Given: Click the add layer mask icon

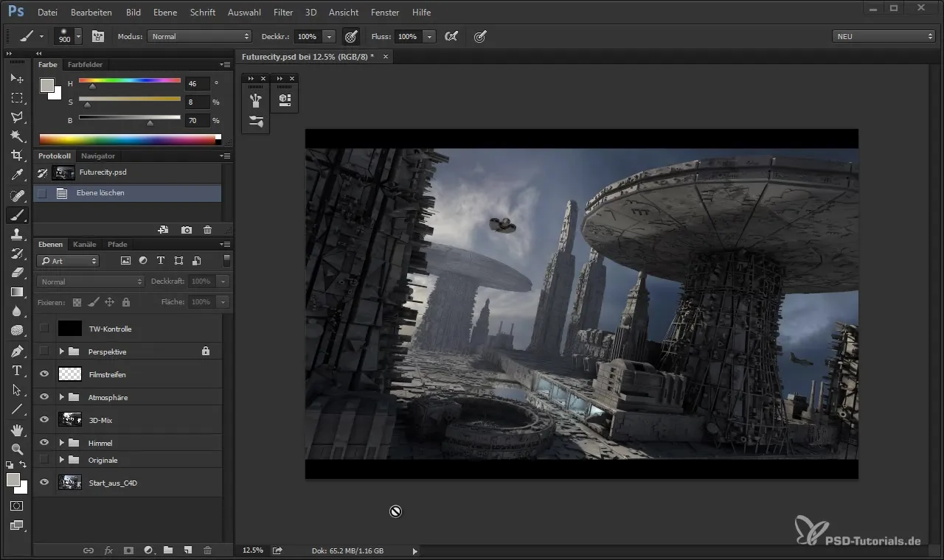Looking at the screenshot, I should (128, 550).
